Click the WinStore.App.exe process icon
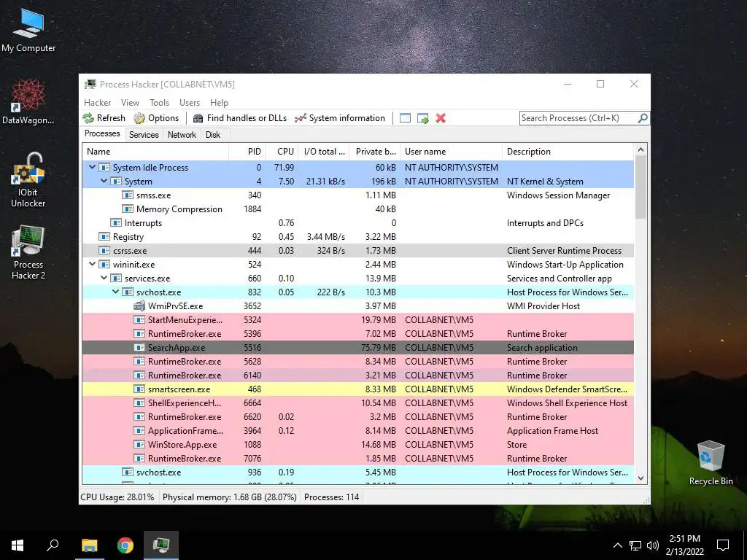This screenshot has width=747, height=560. [139, 444]
